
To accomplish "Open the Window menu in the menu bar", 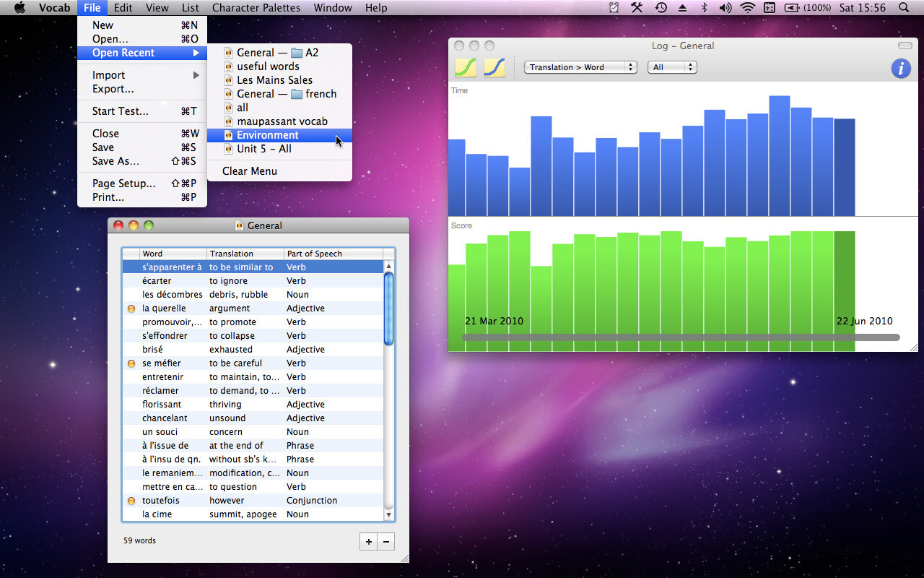I will pyautogui.click(x=334, y=8).
